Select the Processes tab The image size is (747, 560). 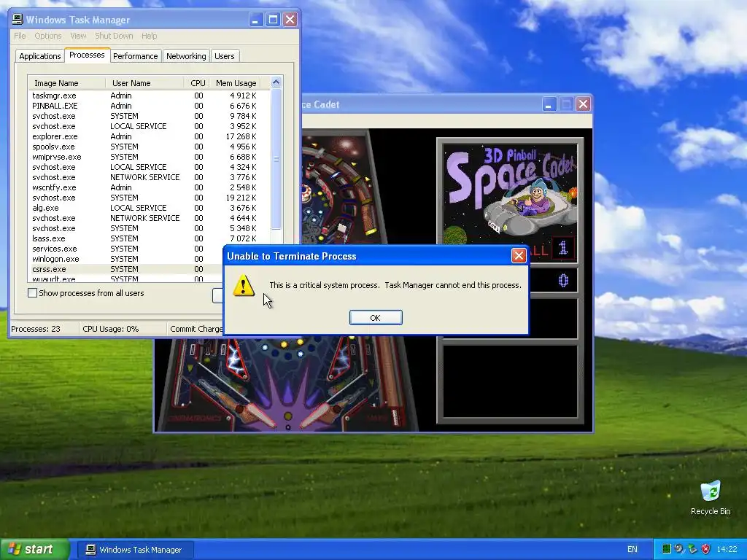pyautogui.click(x=88, y=55)
